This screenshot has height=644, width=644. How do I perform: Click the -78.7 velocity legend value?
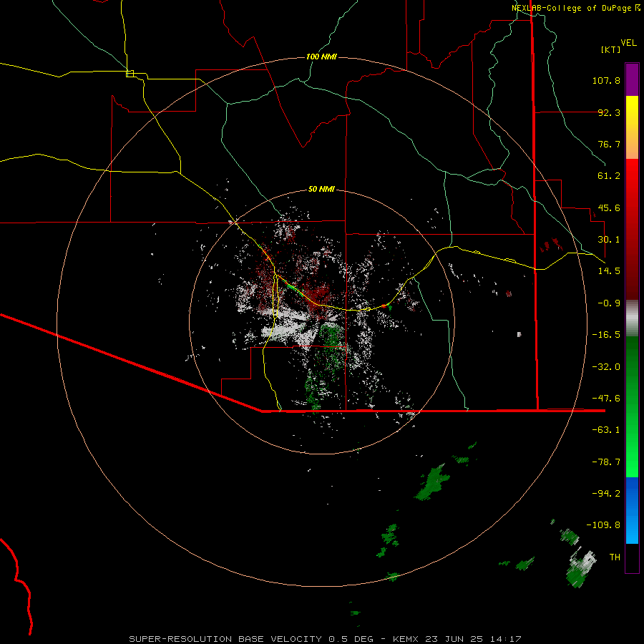[x=606, y=462]
